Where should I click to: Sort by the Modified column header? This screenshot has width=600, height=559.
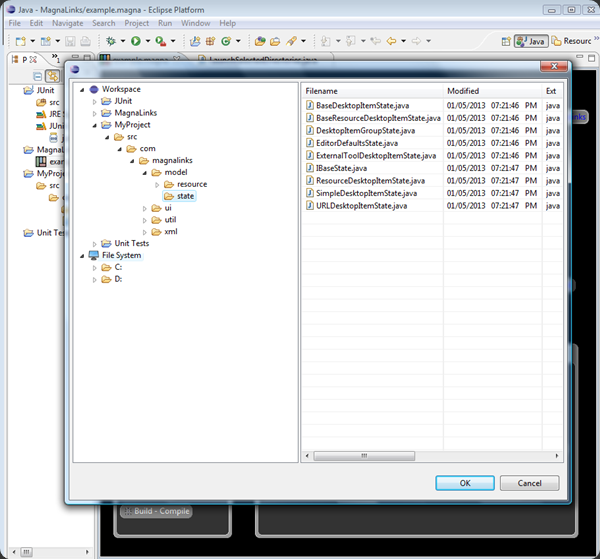click(x=493, y=91)
